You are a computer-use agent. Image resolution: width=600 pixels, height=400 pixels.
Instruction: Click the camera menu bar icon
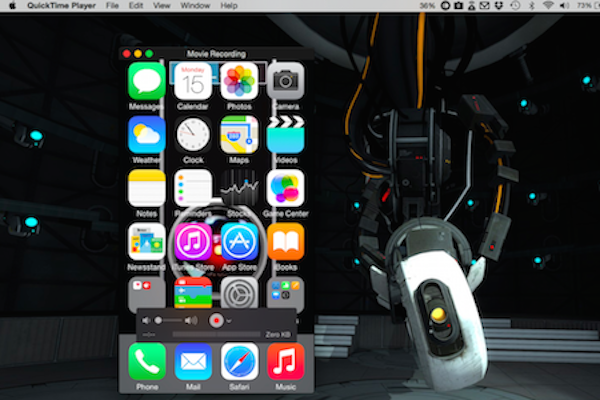pyautogui.click(x=458, y=6)
